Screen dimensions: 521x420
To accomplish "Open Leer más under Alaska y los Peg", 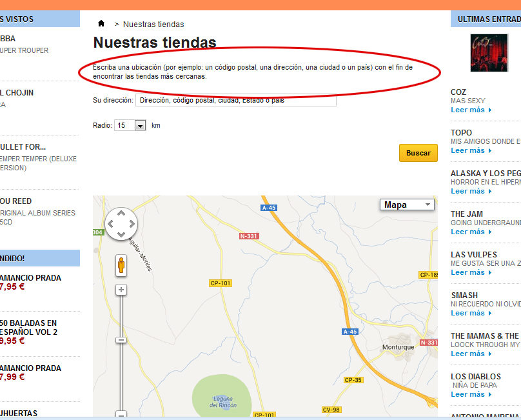I will click(471, 191).
